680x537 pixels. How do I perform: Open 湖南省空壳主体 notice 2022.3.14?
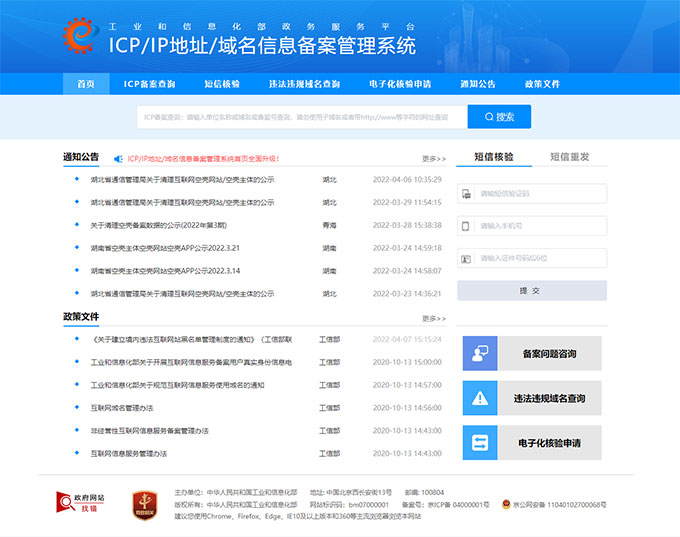click(x=165, y=271)
